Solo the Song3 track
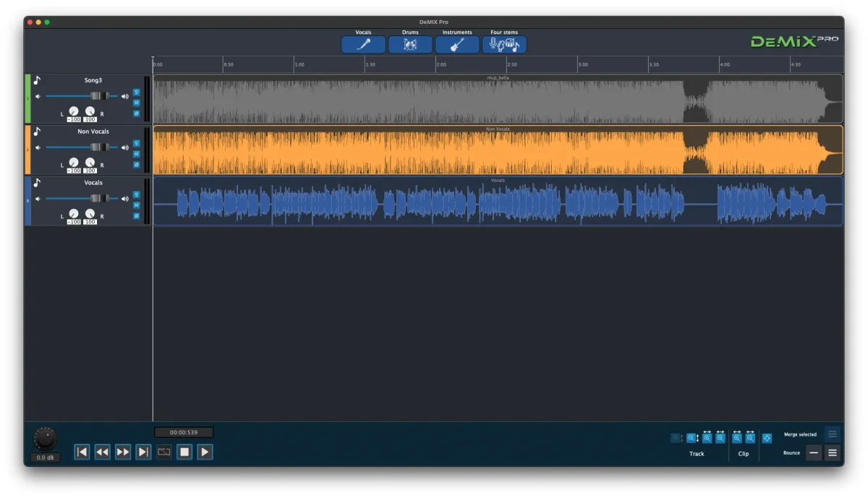This screenshot has width=868, height=498. 136,92
